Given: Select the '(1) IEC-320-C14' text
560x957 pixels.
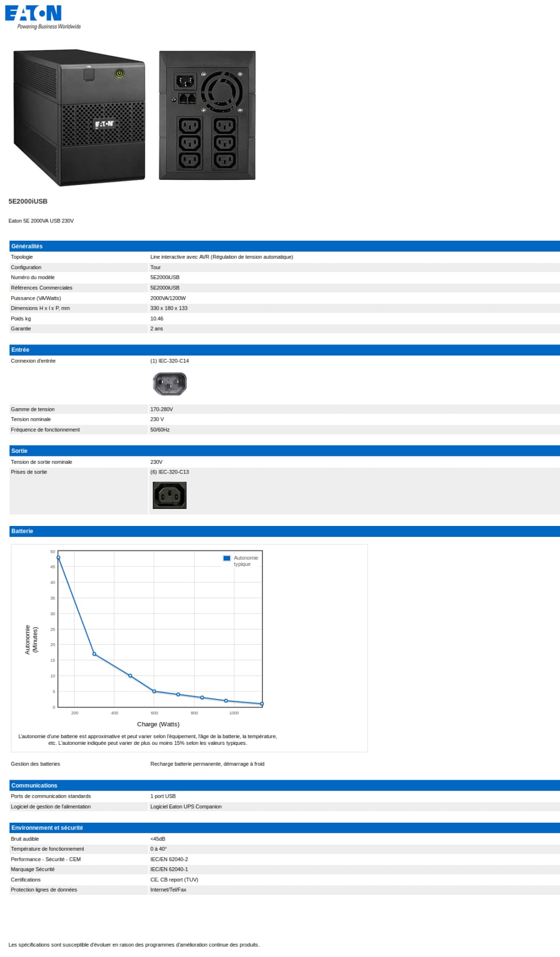Looking at the screenshot, I should point(170,361).
